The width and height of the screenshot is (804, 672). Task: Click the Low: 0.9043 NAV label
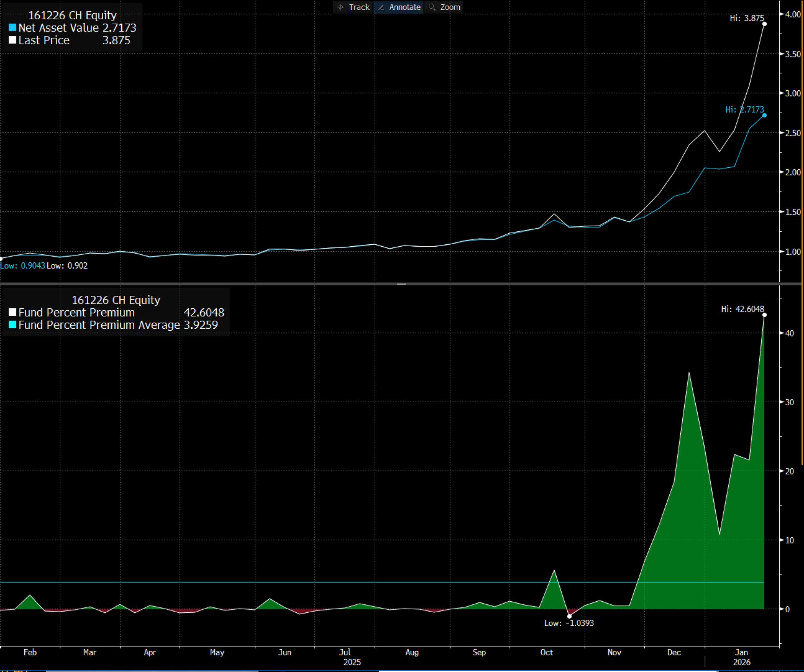click(x=22, y=266)
